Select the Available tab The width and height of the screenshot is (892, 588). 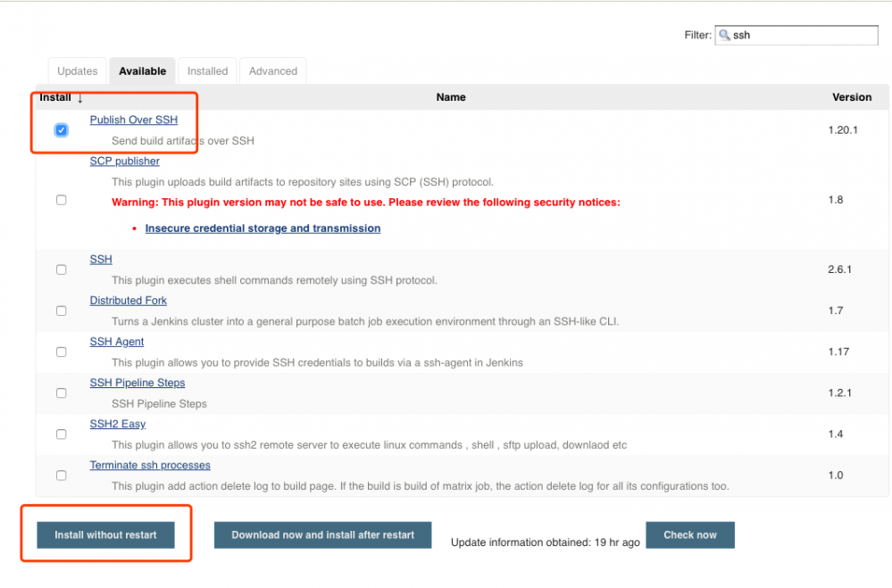141,70
